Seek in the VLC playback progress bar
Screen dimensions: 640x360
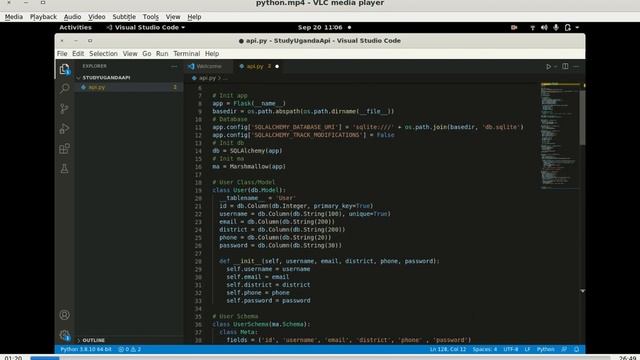pyautogui.click(x=320, y=358)
